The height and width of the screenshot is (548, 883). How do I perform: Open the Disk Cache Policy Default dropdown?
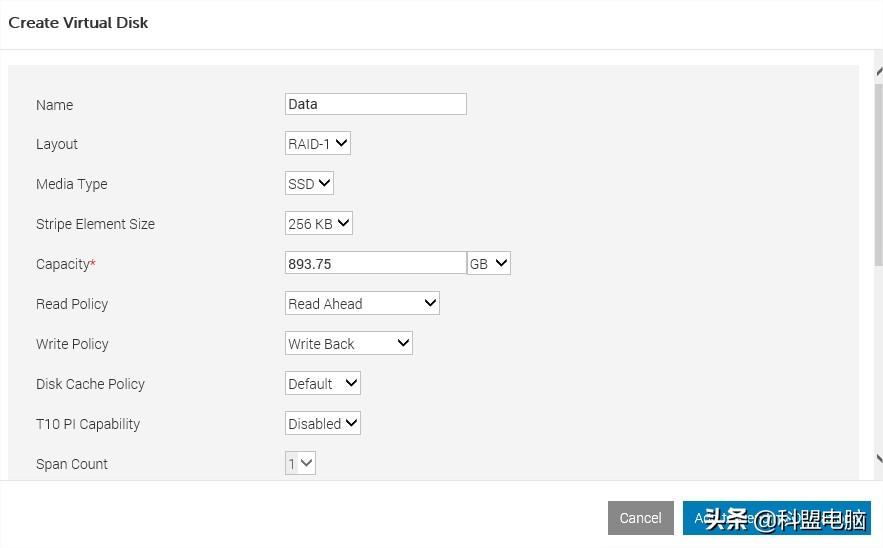(x=323, y=384)
